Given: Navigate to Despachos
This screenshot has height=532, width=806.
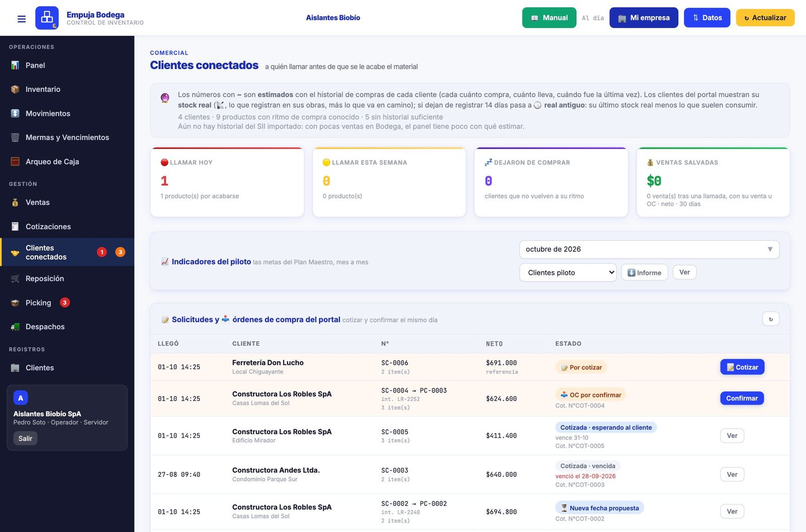Looking at the screenshot, I should tap(67, 327).
